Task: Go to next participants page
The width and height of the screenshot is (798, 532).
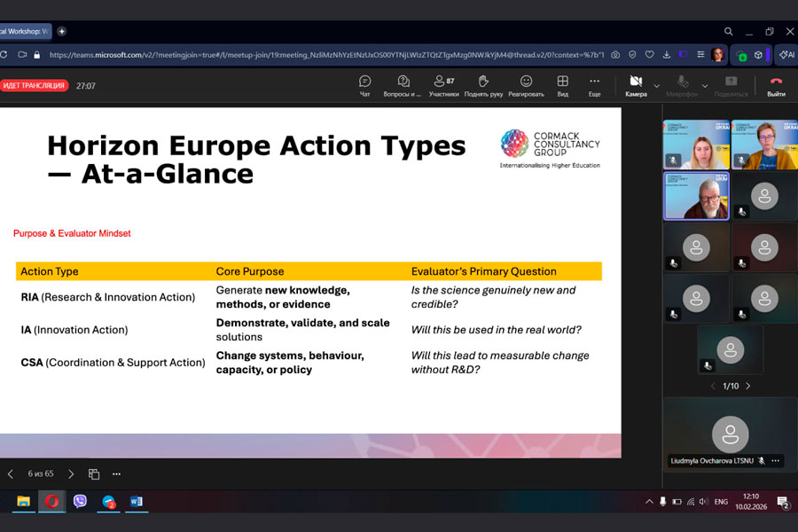Action: pos(747,386)
